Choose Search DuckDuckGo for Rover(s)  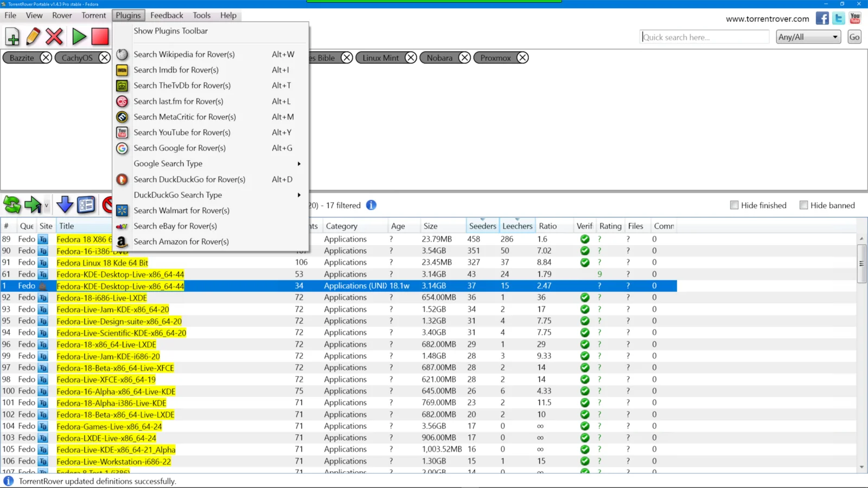click(210, 179)
